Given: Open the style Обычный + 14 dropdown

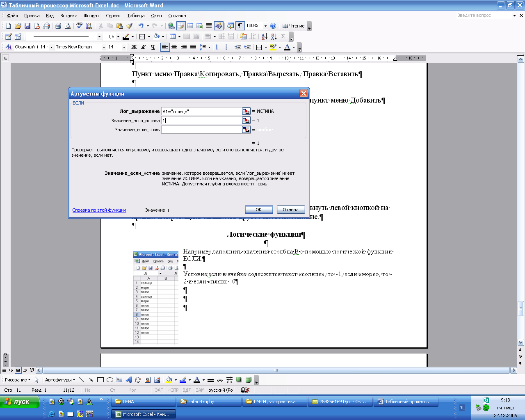Looking at the screenshot, I should pos(51,47).
